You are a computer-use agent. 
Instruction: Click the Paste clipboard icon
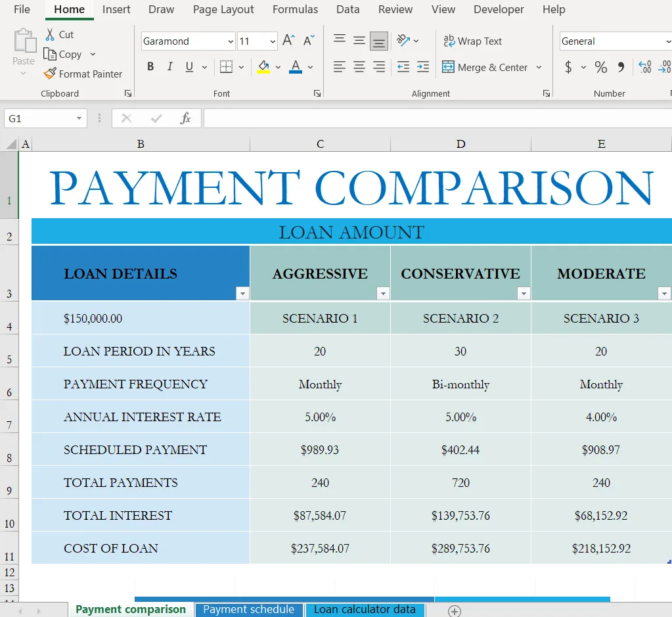(25, 41)
